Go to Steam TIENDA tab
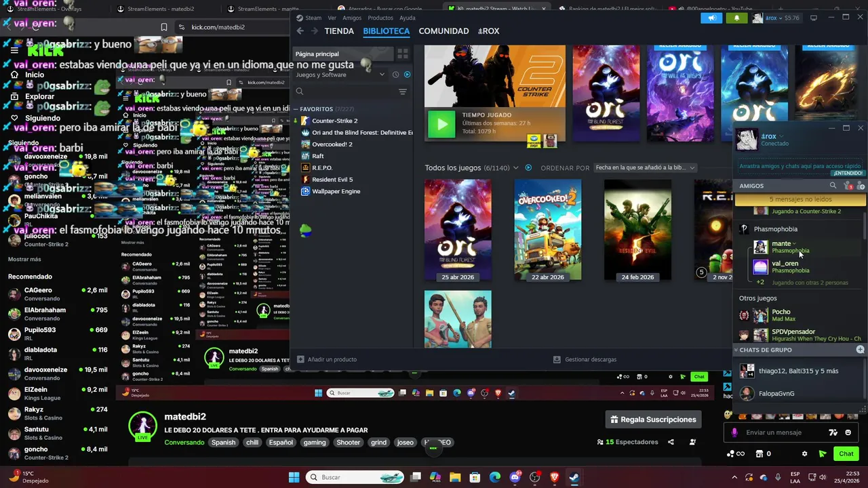 point(339,31)
